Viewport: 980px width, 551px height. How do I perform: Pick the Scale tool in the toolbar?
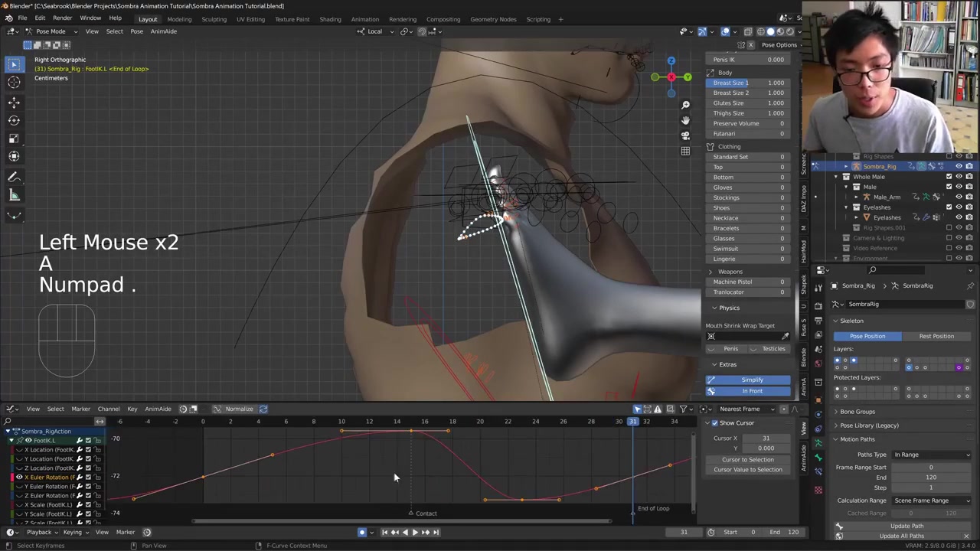coord(14,139)
